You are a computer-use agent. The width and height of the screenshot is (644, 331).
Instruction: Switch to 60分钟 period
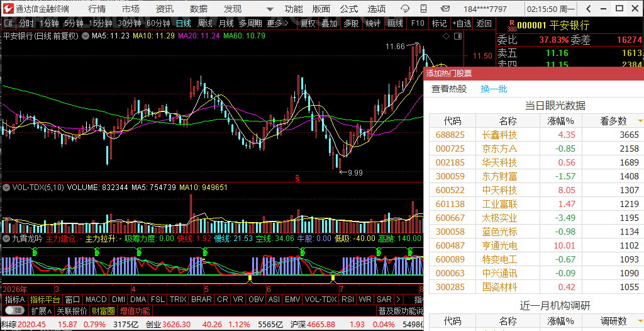click(x=158, y=23)
